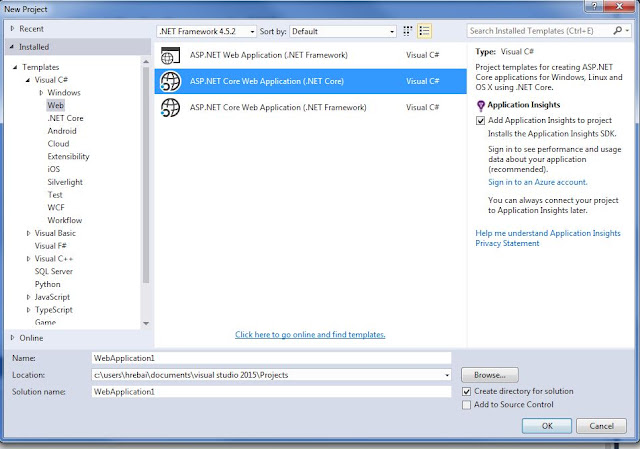Click the Application Insights lightbulb icon
The image size is (640, 449).
481,106
